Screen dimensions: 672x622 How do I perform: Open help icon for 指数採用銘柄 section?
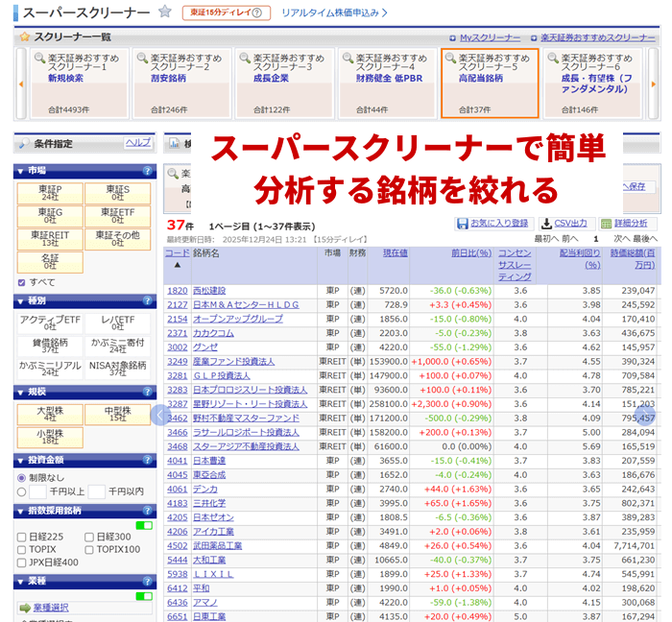coord(147,511)
